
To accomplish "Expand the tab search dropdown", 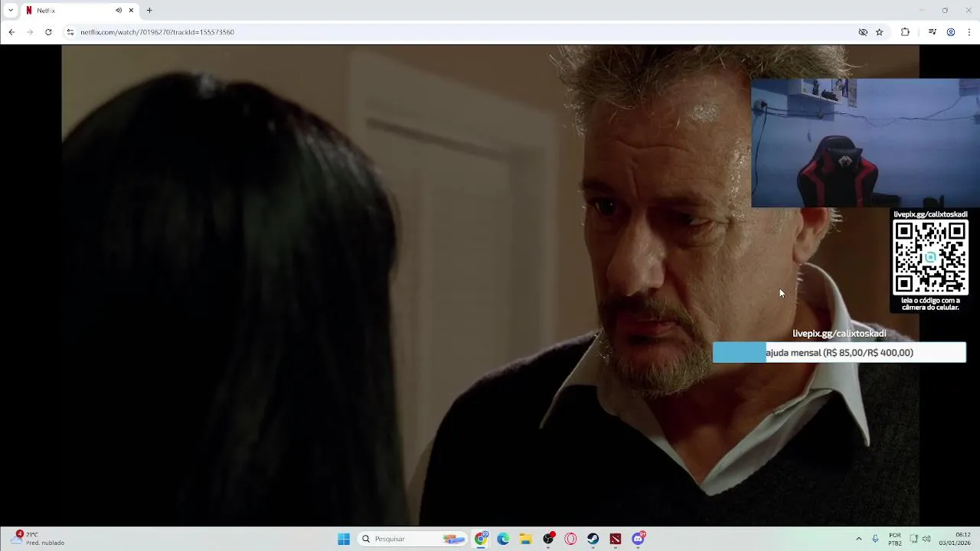I will pos(11,11).
